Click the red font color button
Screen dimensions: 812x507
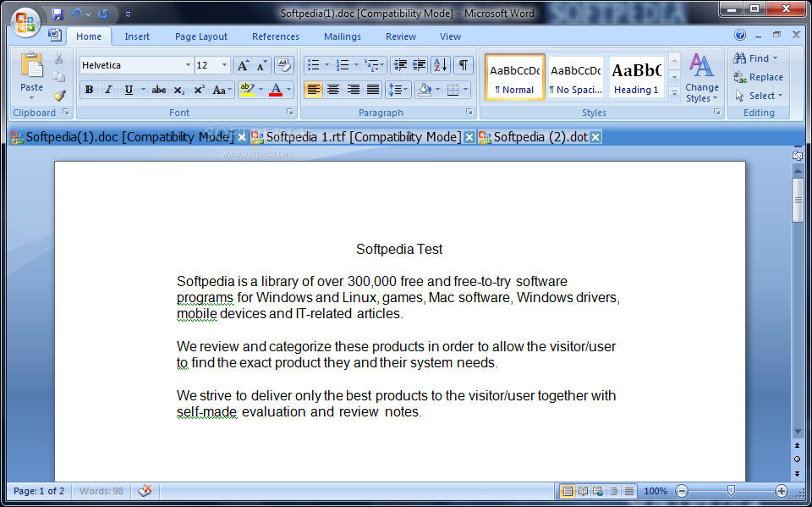point(276,90)
